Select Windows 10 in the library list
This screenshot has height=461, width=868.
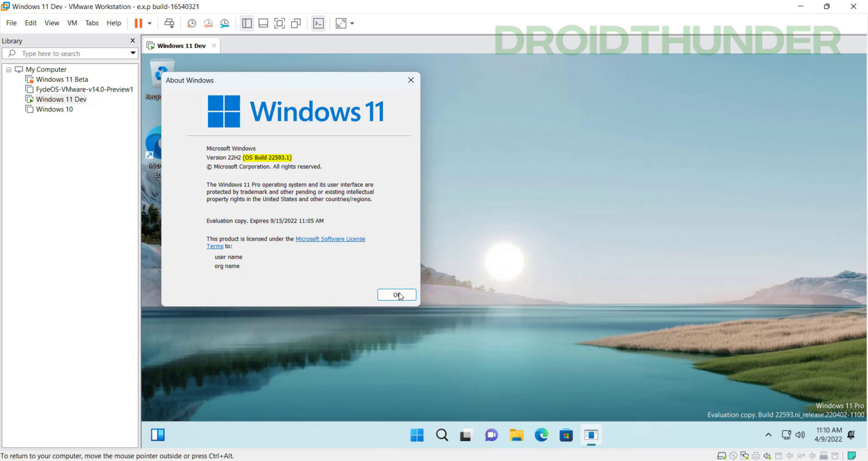click(54, 109)
